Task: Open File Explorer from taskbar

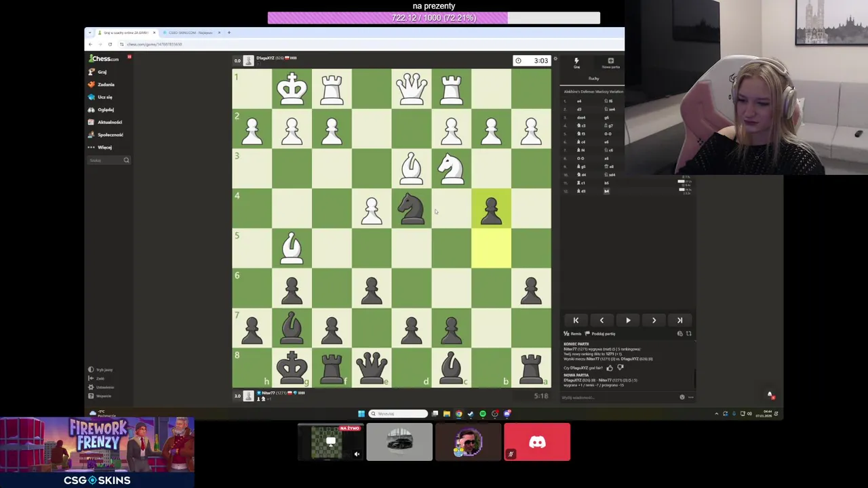Action: click(x=446, y=413)
